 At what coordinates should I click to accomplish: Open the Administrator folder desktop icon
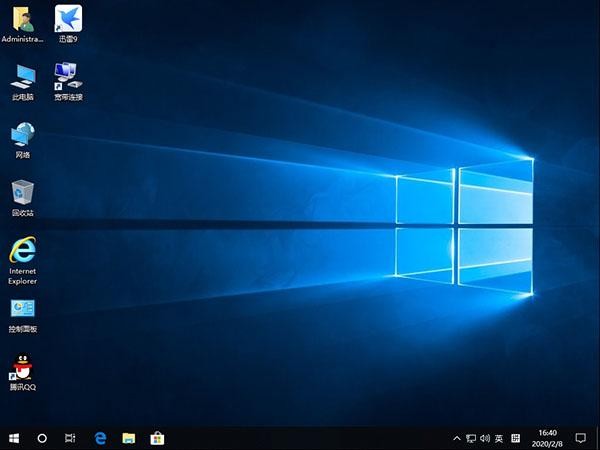coord(22,19)
